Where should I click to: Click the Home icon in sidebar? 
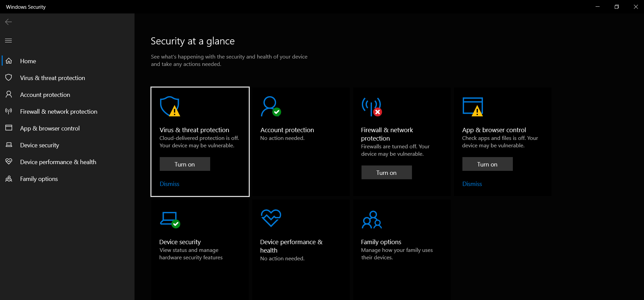pos(9,61)
